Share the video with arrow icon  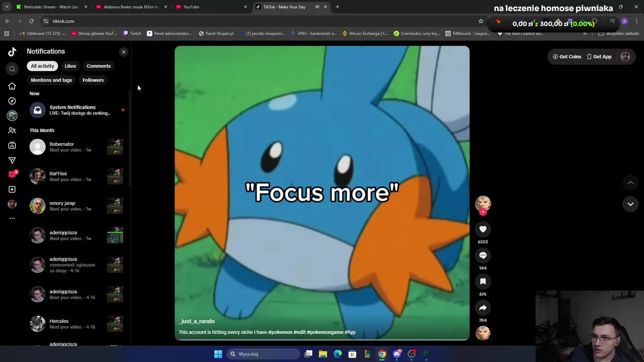[483, 308]
